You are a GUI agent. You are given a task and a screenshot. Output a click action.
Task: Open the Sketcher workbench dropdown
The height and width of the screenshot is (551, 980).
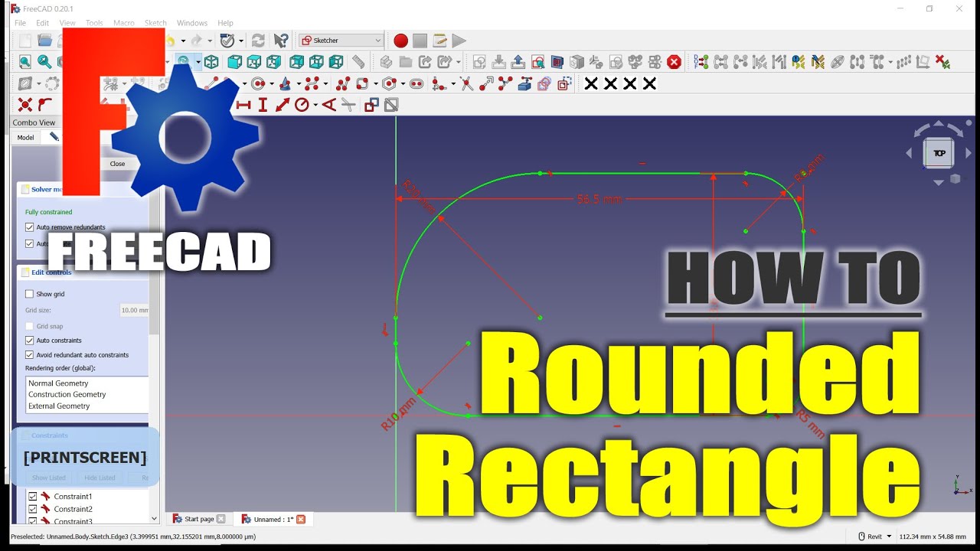[x=341, y=41]
